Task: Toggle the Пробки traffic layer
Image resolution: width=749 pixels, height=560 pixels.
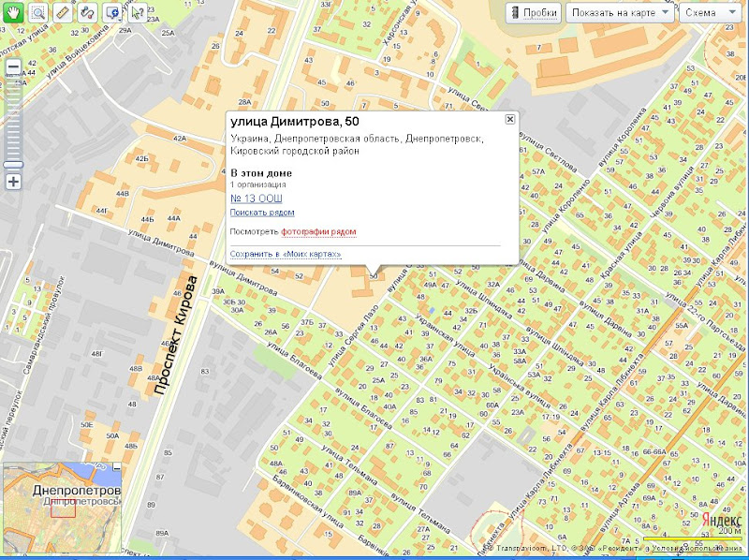Action: point(534,13)
